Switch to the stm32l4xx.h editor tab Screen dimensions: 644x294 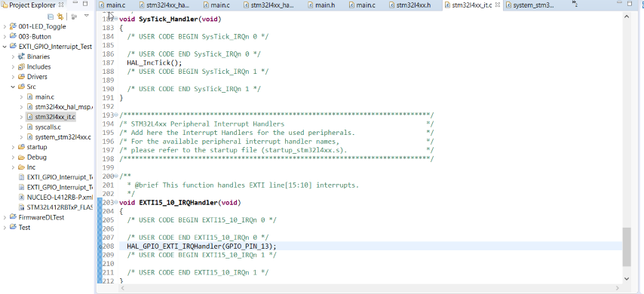(x=410, y=5)
